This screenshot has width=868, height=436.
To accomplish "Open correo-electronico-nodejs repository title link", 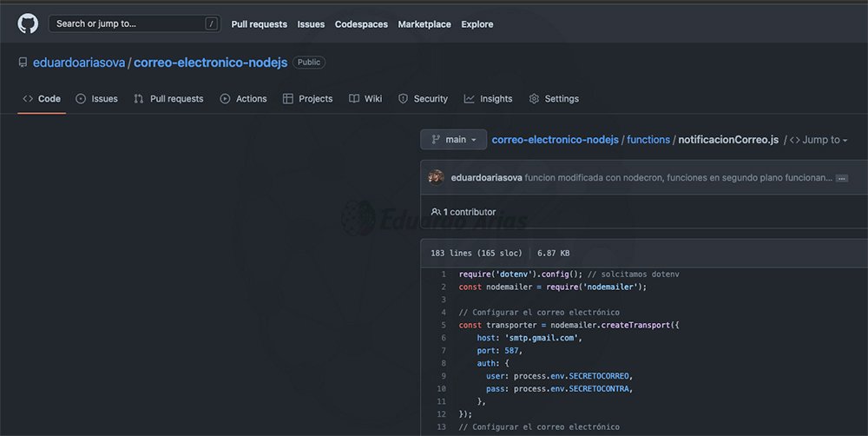I will (210, 63).
